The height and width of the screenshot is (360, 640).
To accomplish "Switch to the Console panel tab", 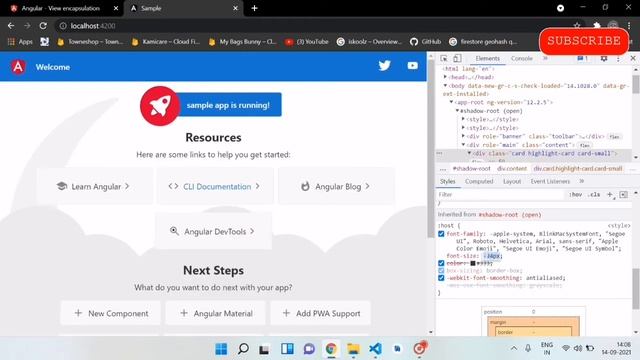I will (522, 58).
